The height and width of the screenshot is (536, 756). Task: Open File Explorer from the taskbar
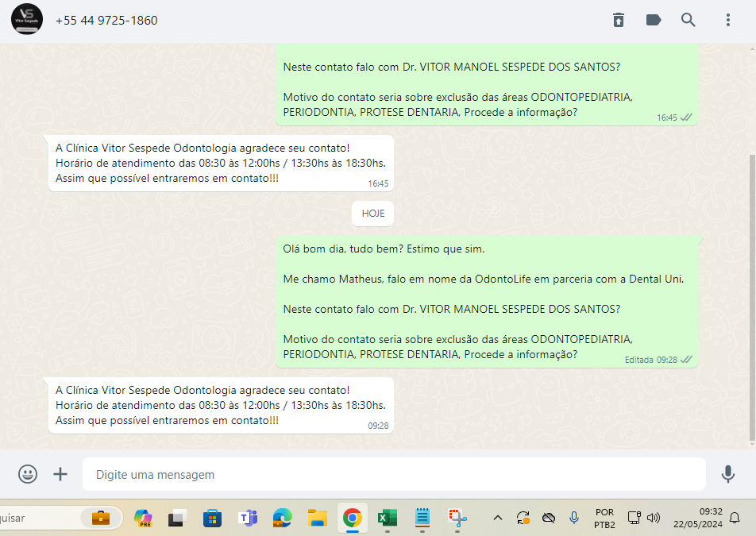(x=318, y=518)
